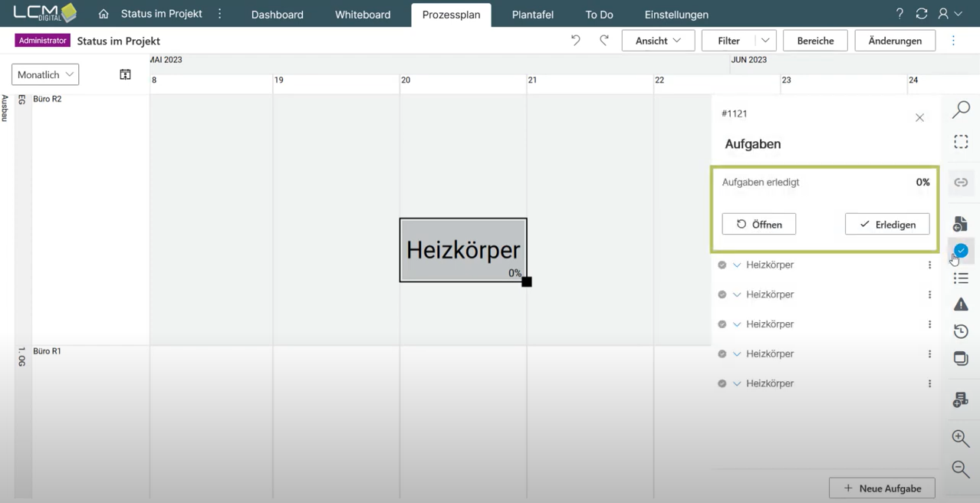Click the home icon in header
The height and width of the screenshot is (503, 980).
click(x=104, y=14)
